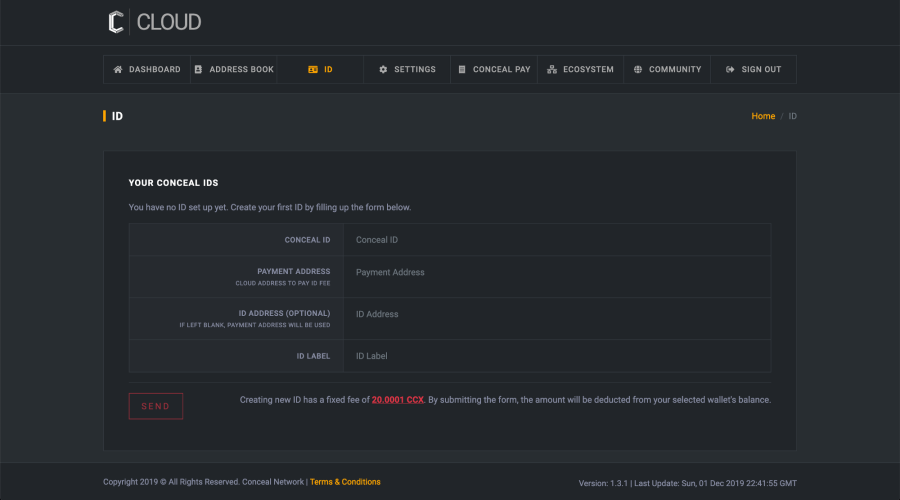The height and width of the screenshot is (500, 900).
Task: Click into the Payment Address field
Action: 556,272
